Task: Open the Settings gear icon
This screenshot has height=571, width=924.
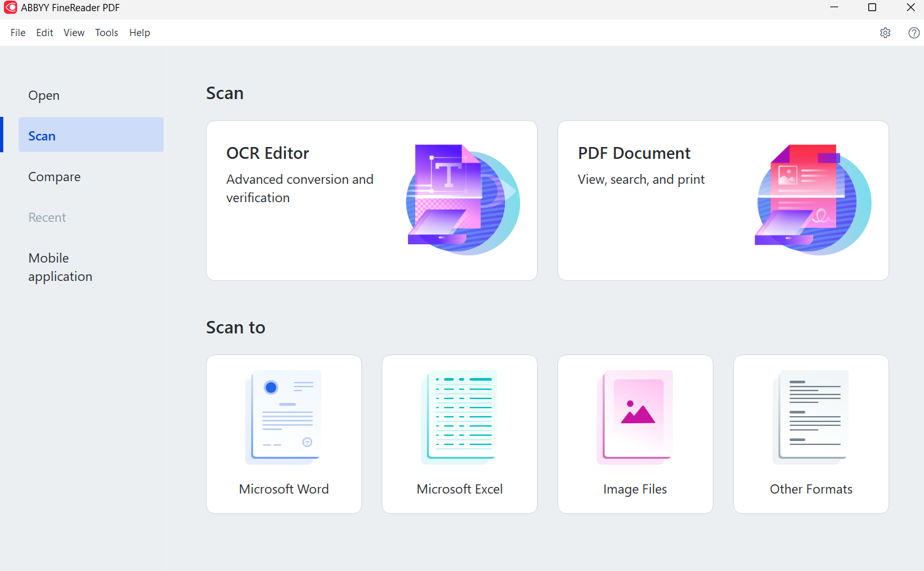Action: pyautogui.click(x=885, y=33)
